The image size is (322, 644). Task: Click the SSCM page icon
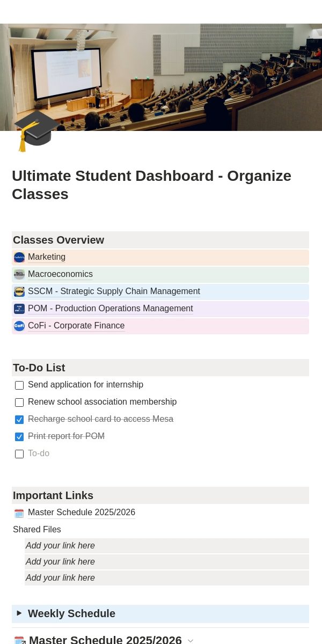click(x=19, y=292)
